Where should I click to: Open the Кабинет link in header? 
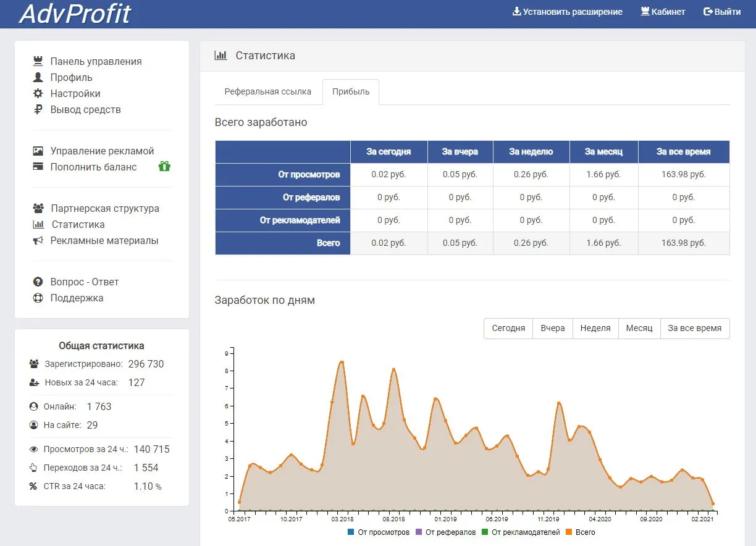click(663, 11)
